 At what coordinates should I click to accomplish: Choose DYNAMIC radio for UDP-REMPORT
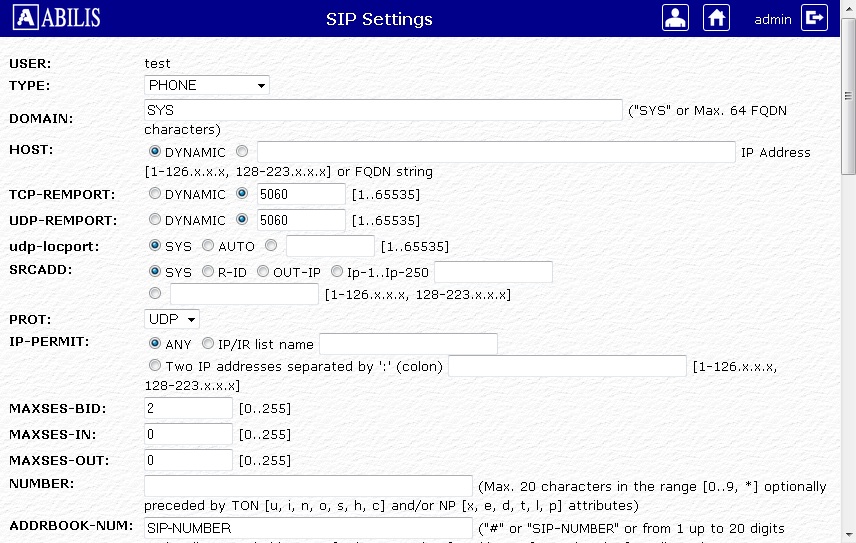[155, 220]
